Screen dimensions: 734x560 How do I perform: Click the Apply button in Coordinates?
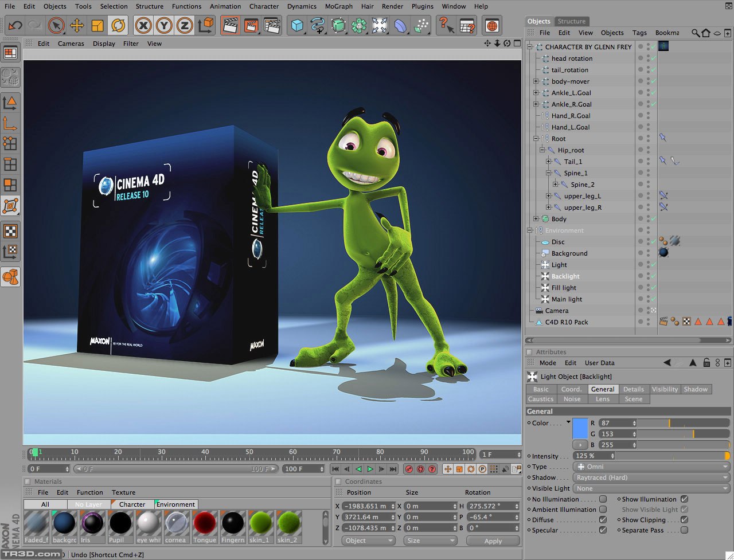coord(493,541)
